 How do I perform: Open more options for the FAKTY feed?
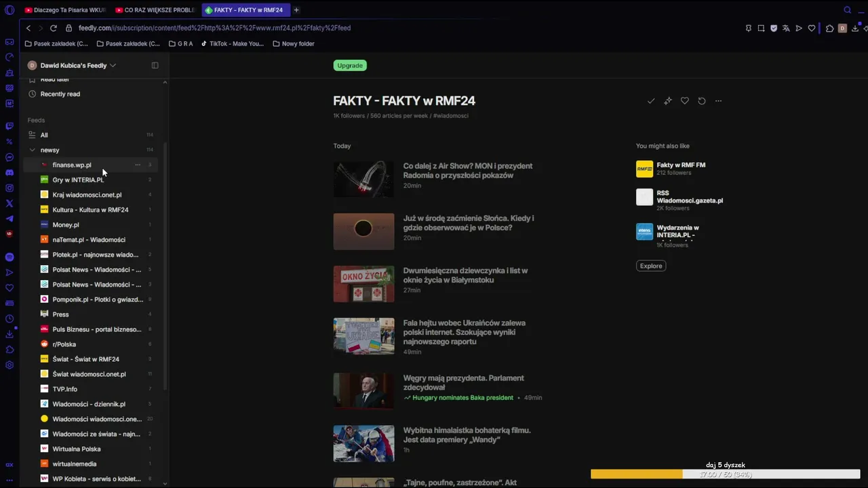pos(719,101)
